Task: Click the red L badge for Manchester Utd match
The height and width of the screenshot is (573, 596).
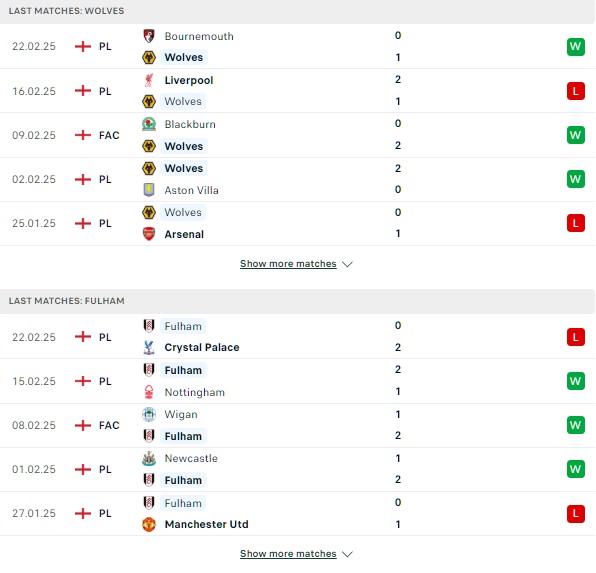Action: click(575, 514)
